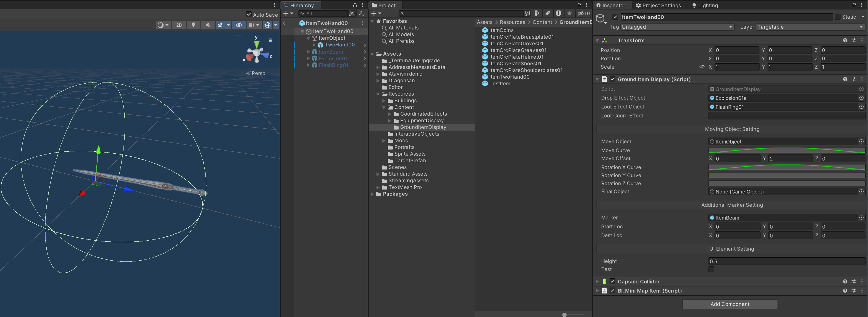This screenshot has width=868, height=317.
Task: Expand the Mobs folder
Action: [x=384, y=141]
